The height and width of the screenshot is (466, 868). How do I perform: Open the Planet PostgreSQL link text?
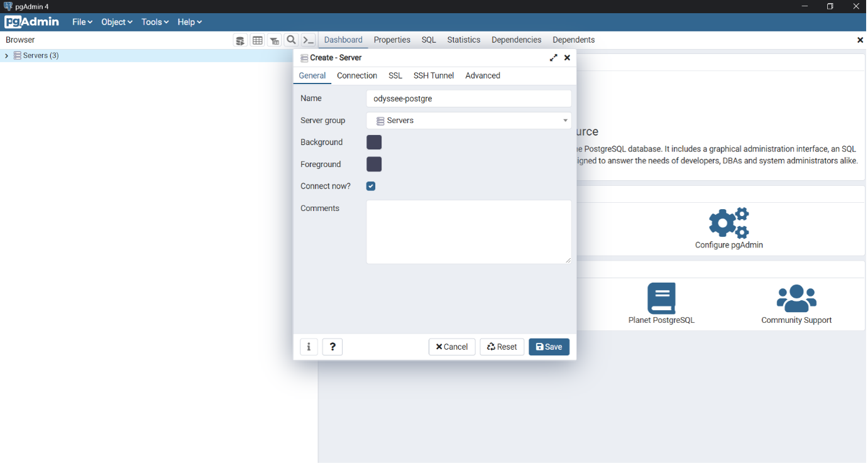pos(661,320)
